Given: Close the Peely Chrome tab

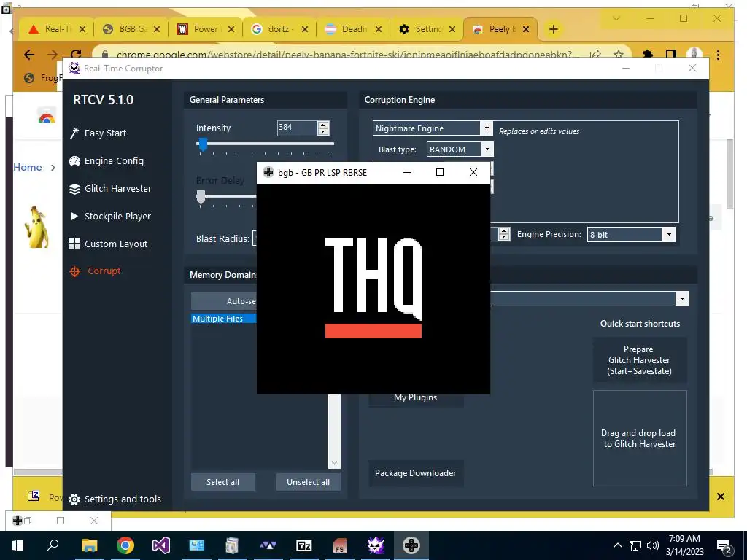Looking at the screenshot, I should click(526, 29).
